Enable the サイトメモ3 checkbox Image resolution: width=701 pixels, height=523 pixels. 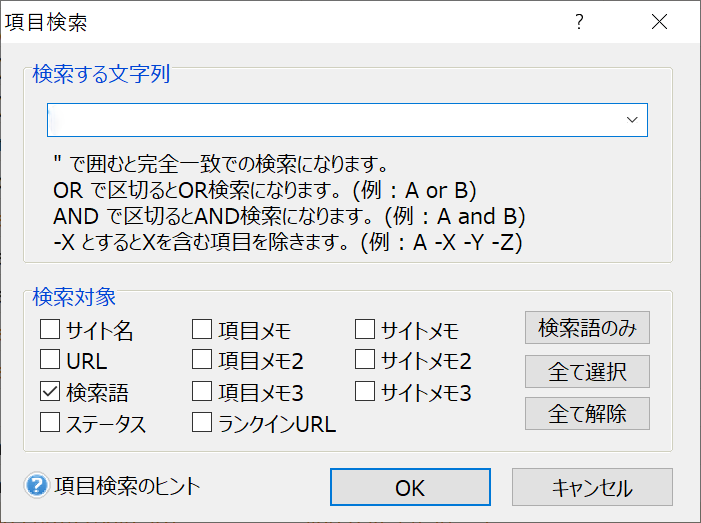coord(365,392)
